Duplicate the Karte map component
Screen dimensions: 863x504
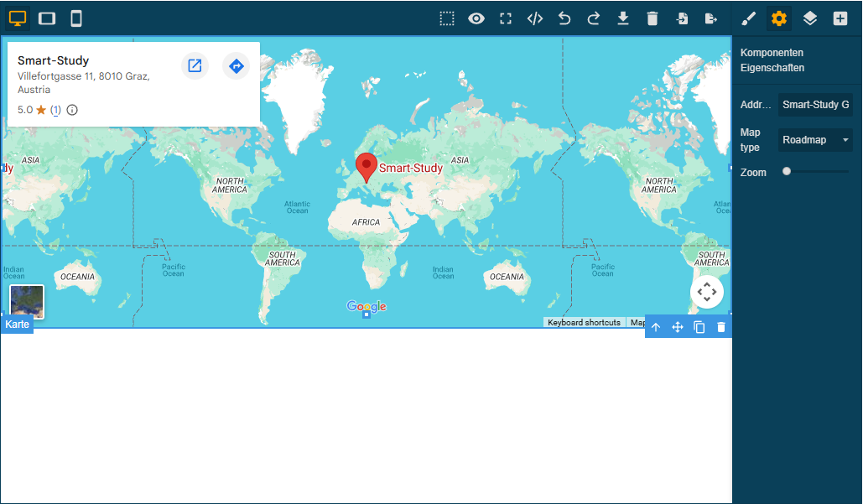coord(699,327)
